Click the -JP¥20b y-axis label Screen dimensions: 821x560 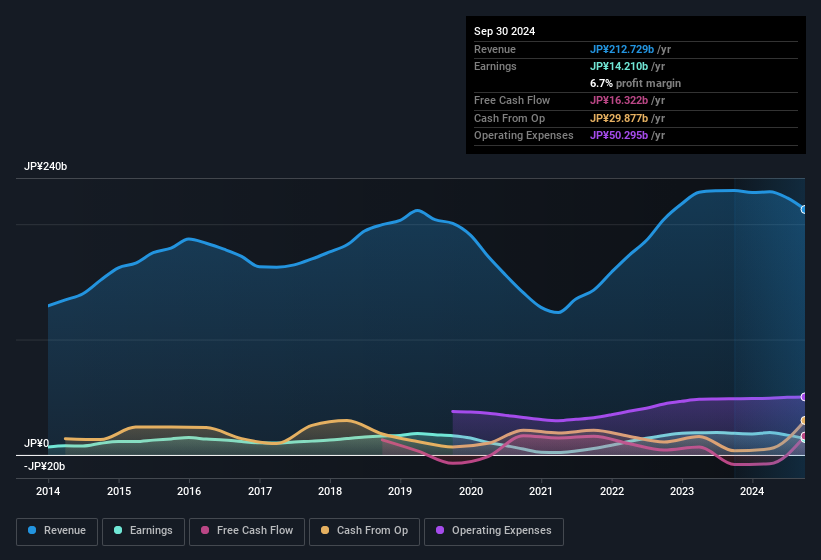pos(45,466)
